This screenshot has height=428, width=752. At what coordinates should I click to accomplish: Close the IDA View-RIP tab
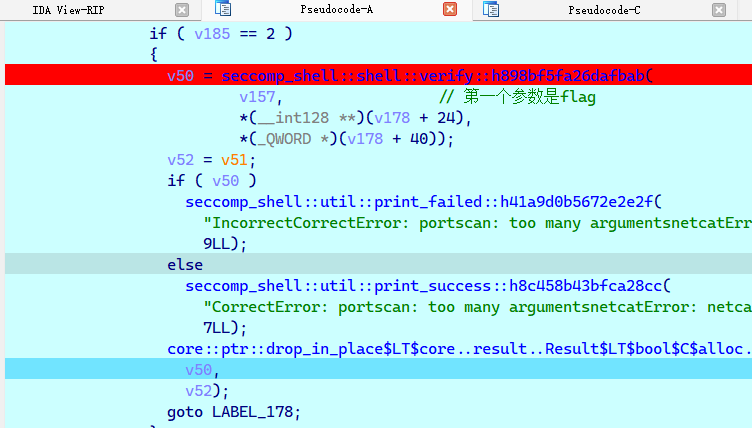click(x=182, y=10)
